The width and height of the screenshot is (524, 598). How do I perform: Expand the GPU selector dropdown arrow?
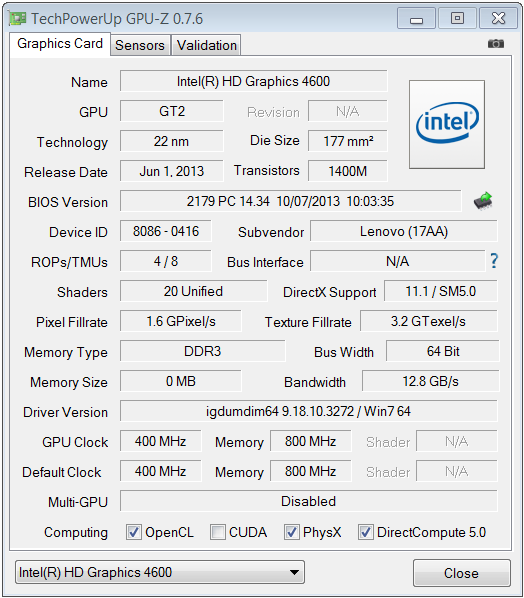[294, 572]
